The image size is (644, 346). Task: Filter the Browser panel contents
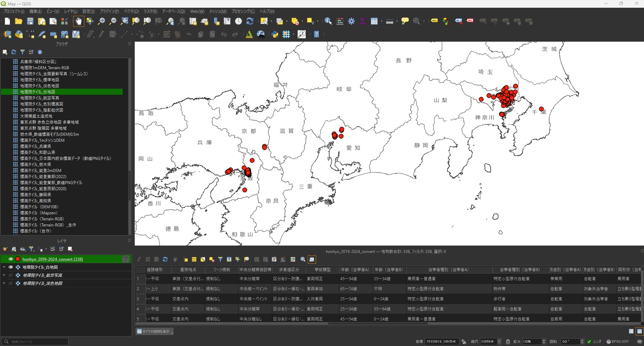[23, 52]
